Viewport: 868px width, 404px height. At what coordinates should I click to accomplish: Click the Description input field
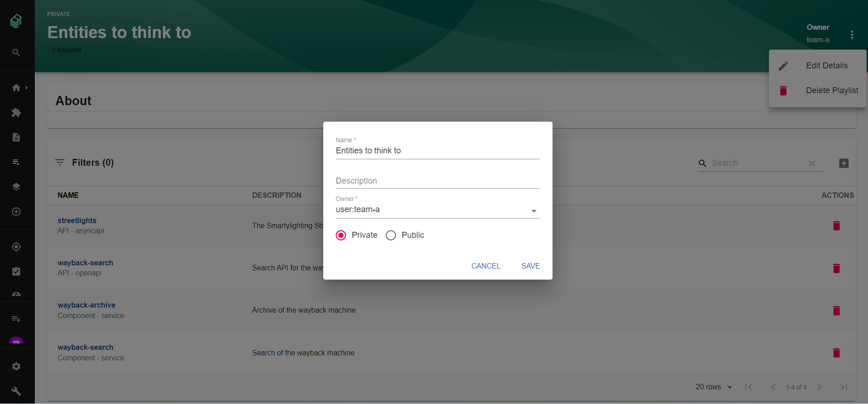(437, 181)
